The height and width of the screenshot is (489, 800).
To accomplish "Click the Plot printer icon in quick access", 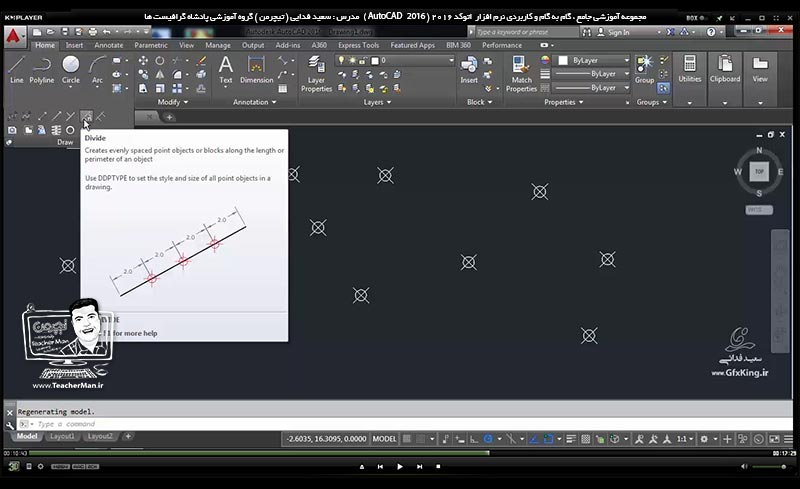I will click(x=92, y=32).
